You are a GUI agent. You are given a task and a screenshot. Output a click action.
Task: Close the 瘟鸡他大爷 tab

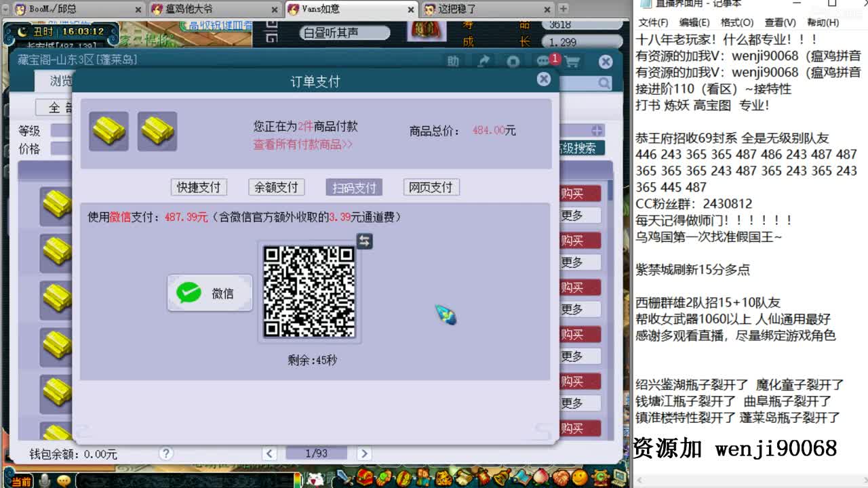(x=275, y=9)
